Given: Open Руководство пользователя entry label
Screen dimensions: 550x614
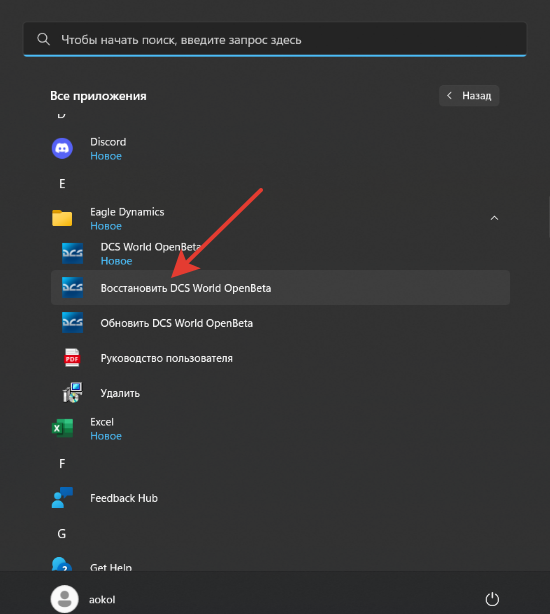Looking at the screenshot, I should (167, 358).
